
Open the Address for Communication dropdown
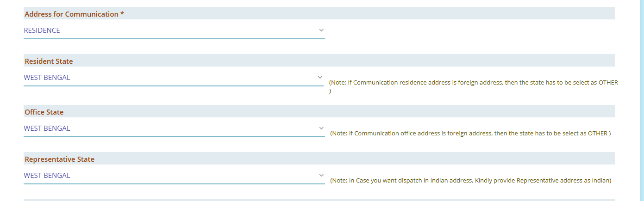click(x=174, y=31)
